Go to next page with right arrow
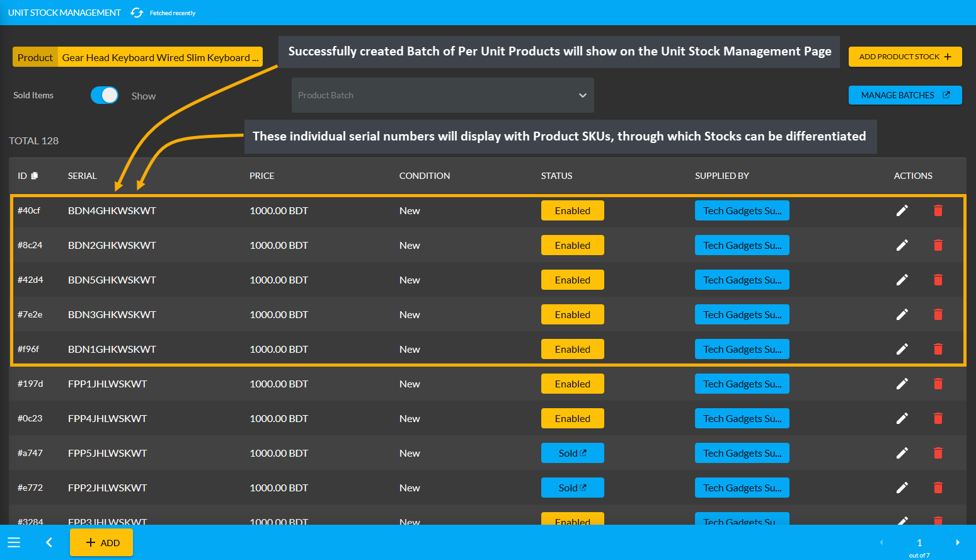 click(x=958, y=542)
